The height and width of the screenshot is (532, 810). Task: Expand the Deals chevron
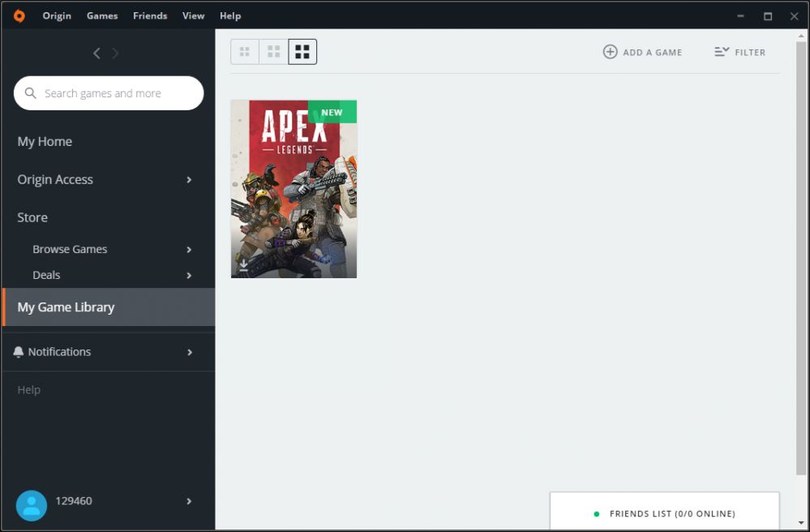pos(189,275)
